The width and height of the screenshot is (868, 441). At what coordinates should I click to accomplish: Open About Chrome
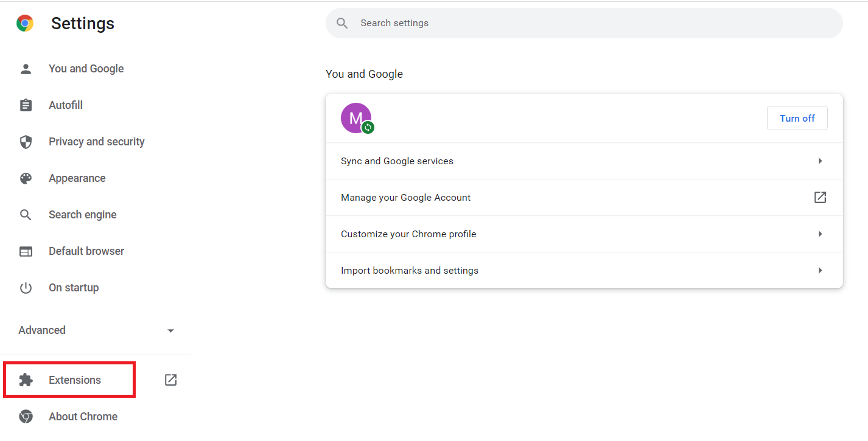(x=83, y=417)
